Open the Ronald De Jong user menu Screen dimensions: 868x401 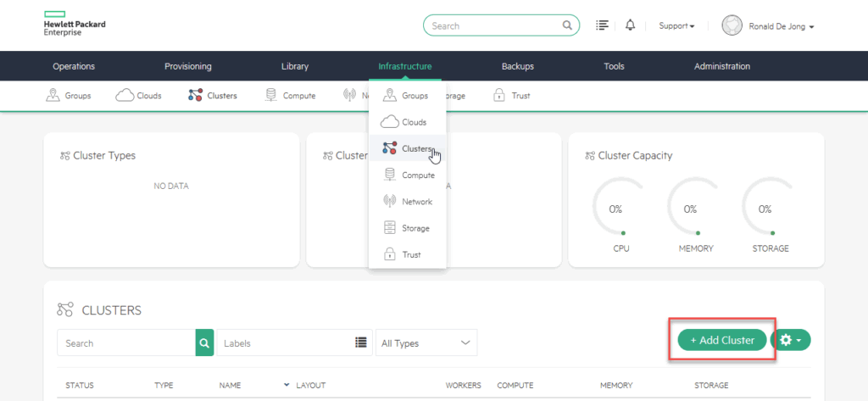(768, 26)
